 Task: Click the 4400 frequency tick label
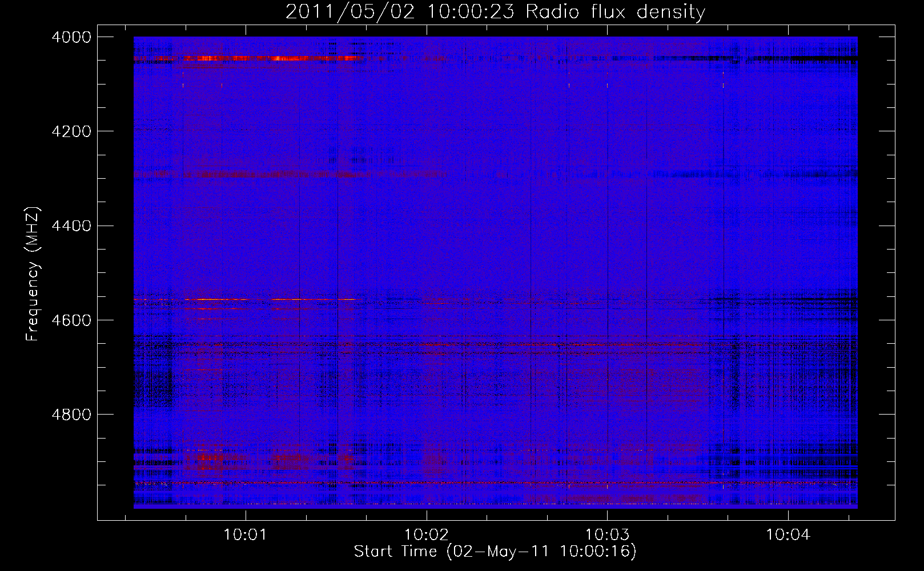(x=71, y=226)
